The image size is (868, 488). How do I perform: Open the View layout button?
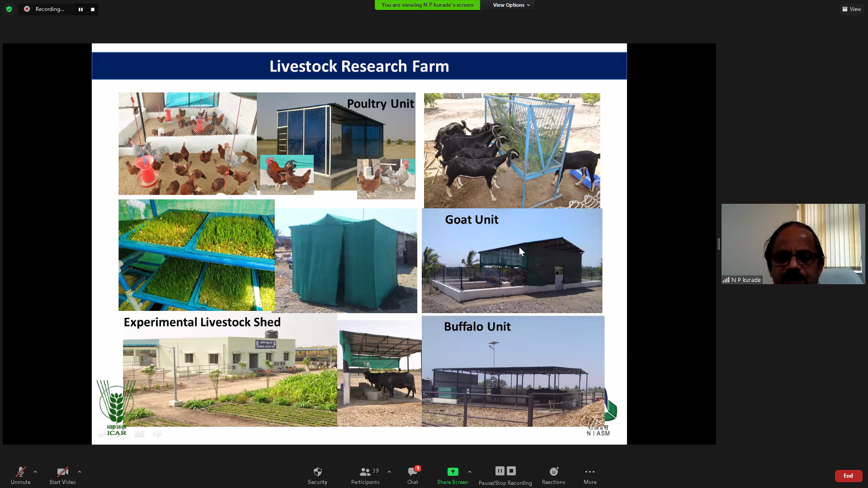[851, 9]
